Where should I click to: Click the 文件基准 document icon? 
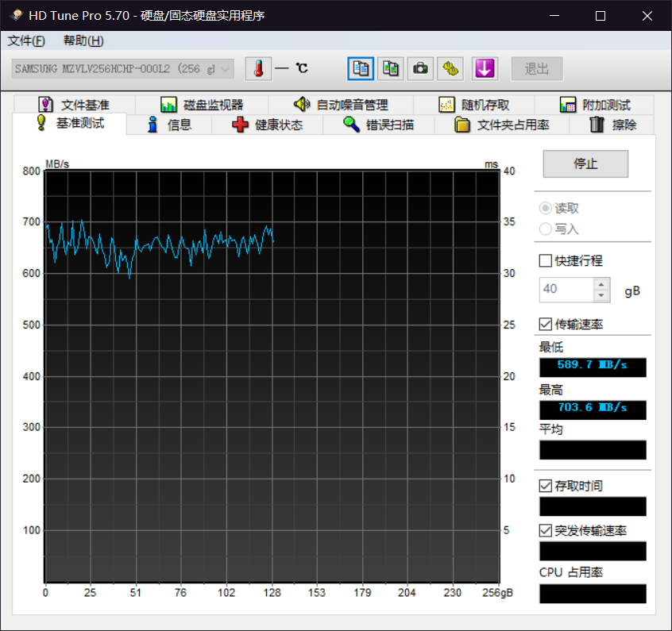click(x=45, y=105)
